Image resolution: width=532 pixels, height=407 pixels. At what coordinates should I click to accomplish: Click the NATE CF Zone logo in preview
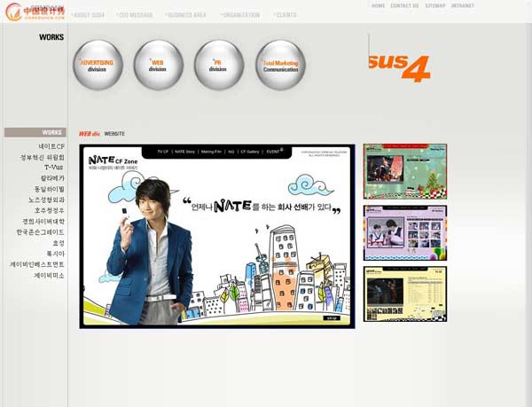pos(113,162)
